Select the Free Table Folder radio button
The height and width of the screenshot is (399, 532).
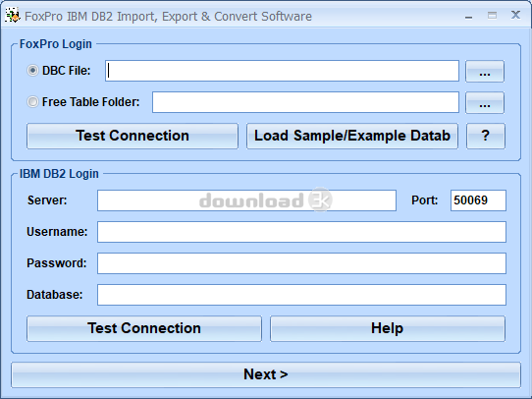(32, 102)
